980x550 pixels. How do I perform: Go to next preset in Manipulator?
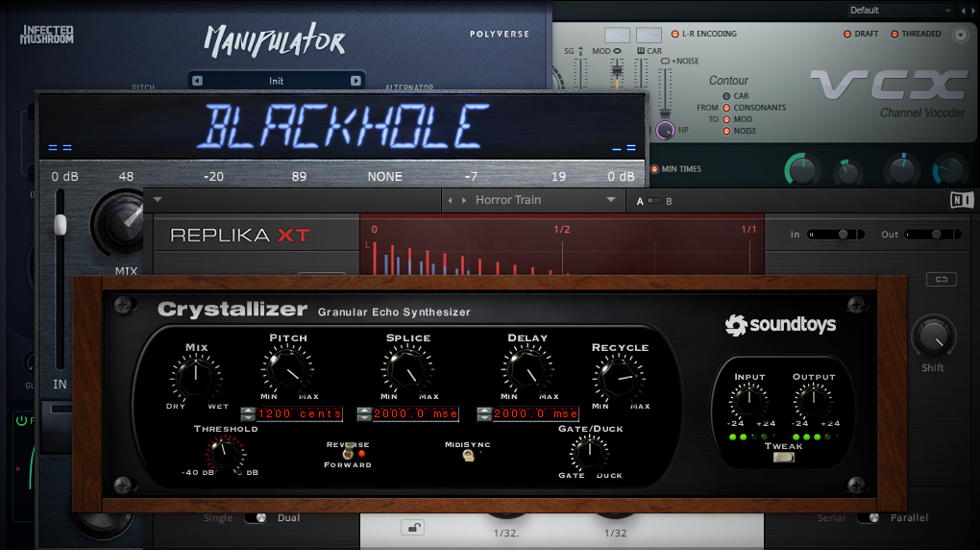coord(355,81)
